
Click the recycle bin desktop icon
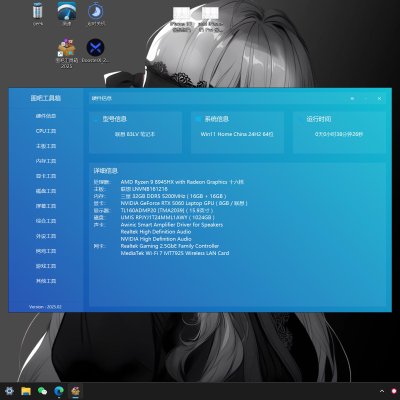[x=38, y=13]
